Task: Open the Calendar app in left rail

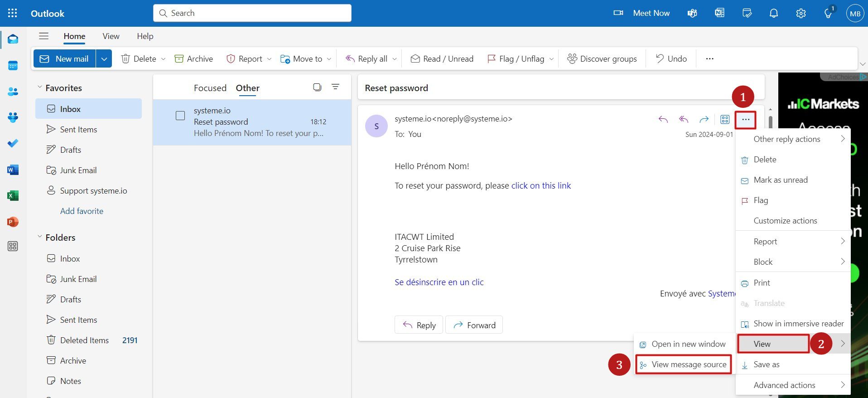Action: point(13,66)
